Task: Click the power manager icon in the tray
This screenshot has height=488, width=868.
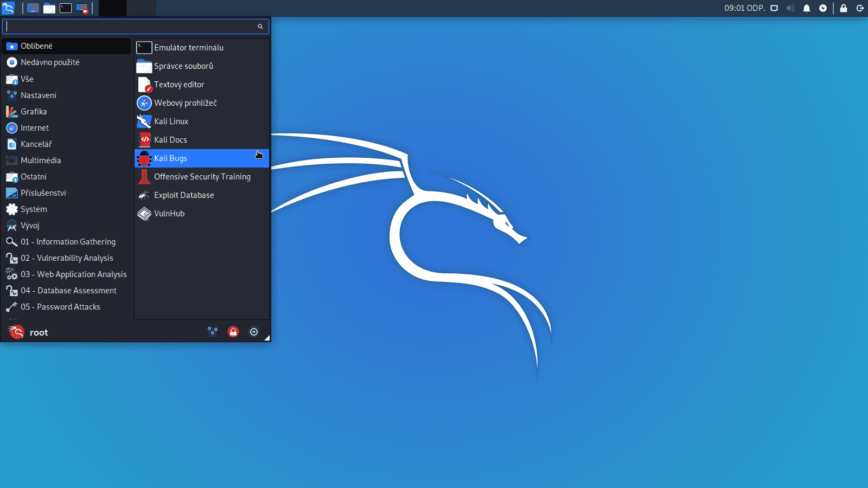Action: [823, 8]
